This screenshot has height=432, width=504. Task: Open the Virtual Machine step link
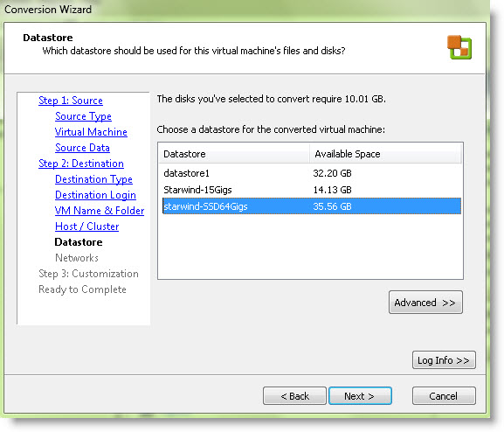[91, 132]
